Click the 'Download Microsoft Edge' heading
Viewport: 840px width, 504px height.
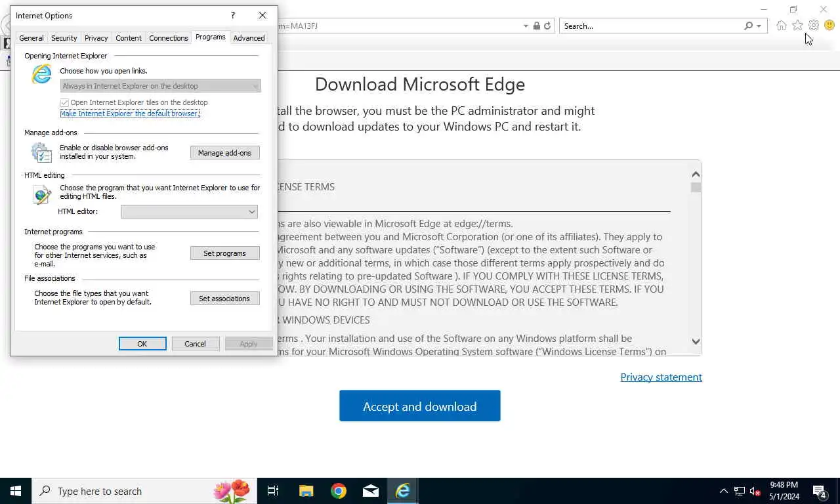(420, 85)
